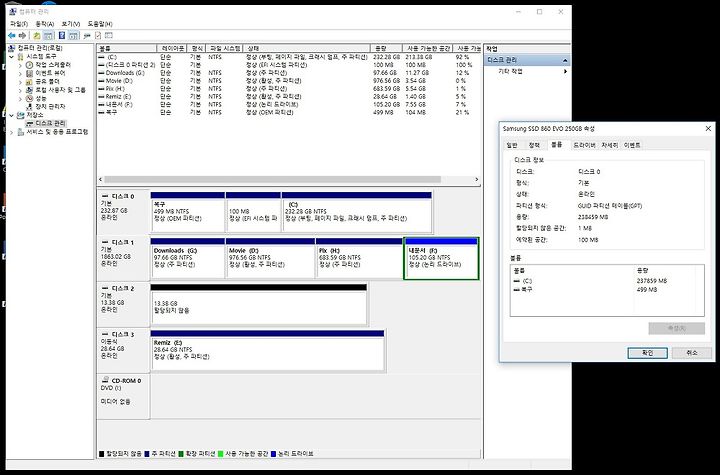
Task: Expand the Local Users and Groups node
Action: click(x=20, y=90)
